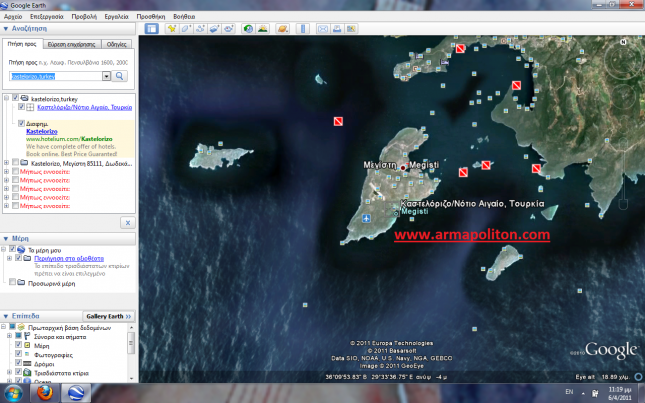This screenshot has height=403, width=645.
Task: Collapse the Πρωταρχική βάση δεδομένων node
Action: 4,327
